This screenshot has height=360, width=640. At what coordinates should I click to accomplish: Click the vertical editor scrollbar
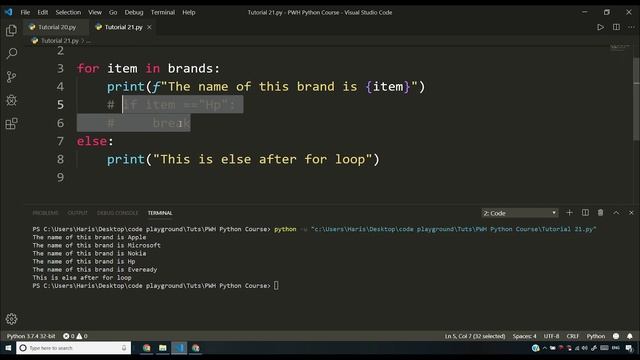click(x=636, y=100)
